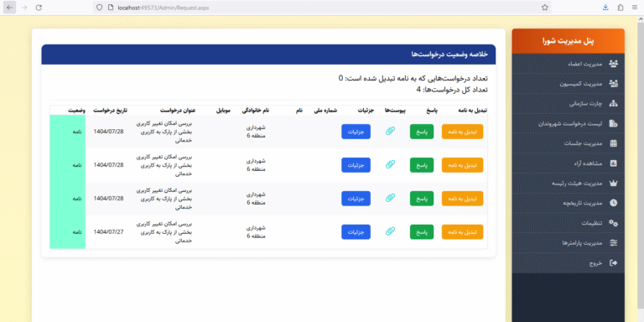Open the browser downloads arrow icon
This screenshot has height=322, width=644.
point(605,8)
